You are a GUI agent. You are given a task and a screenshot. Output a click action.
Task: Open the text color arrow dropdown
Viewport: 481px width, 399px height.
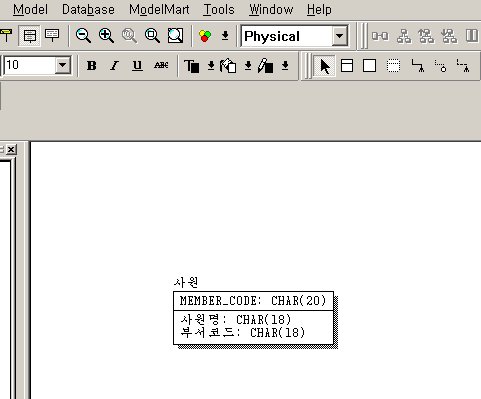click(211, 66)
